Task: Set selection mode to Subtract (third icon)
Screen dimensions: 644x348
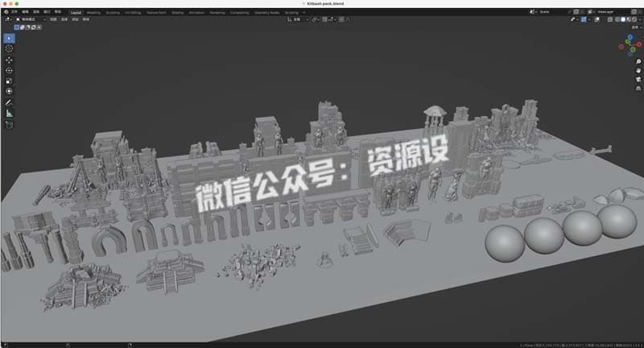Action: [x=27, y=27]
